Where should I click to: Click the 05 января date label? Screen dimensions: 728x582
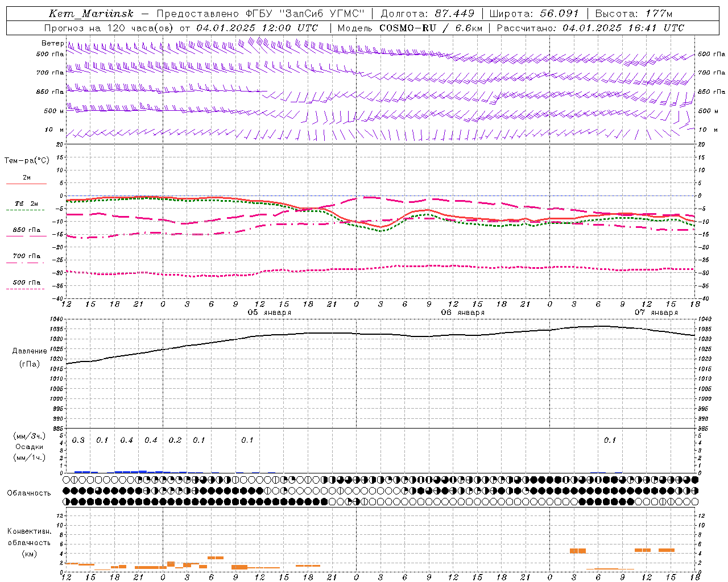pyautogui.click(x=269, y=313)
